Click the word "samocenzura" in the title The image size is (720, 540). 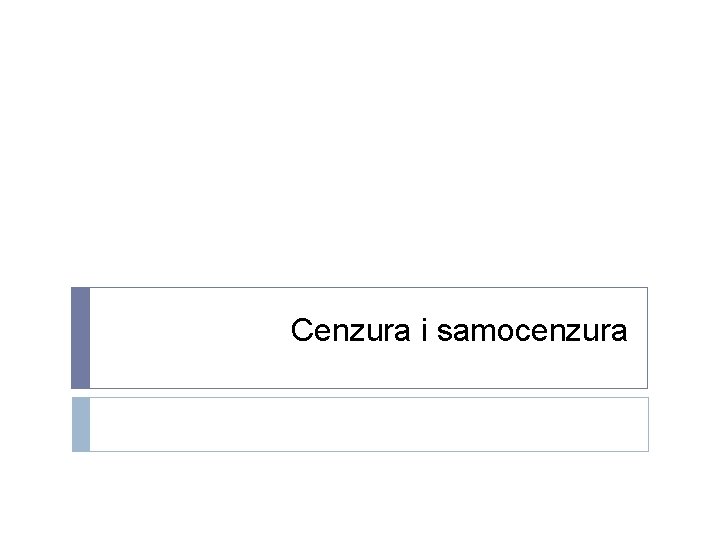click(532, 331)
